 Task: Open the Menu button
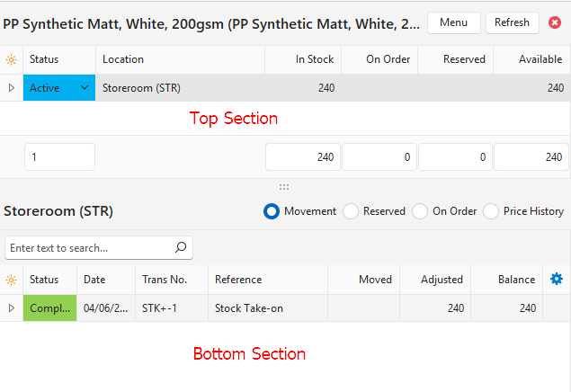(x=453, y=22)
